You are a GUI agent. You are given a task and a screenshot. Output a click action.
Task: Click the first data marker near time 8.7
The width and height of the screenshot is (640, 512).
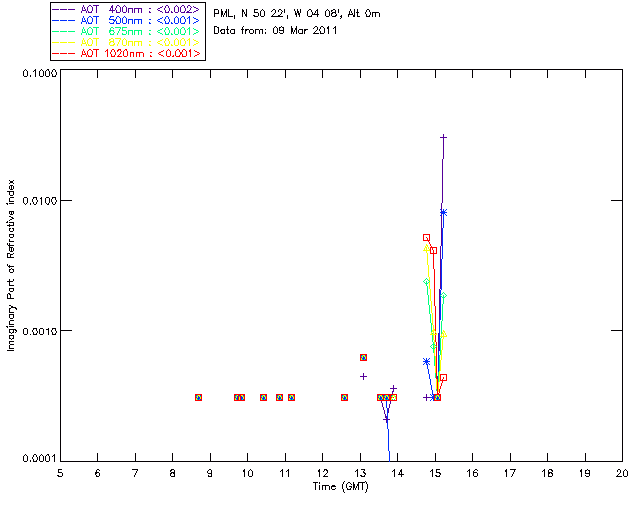click(x=198, y=398)
